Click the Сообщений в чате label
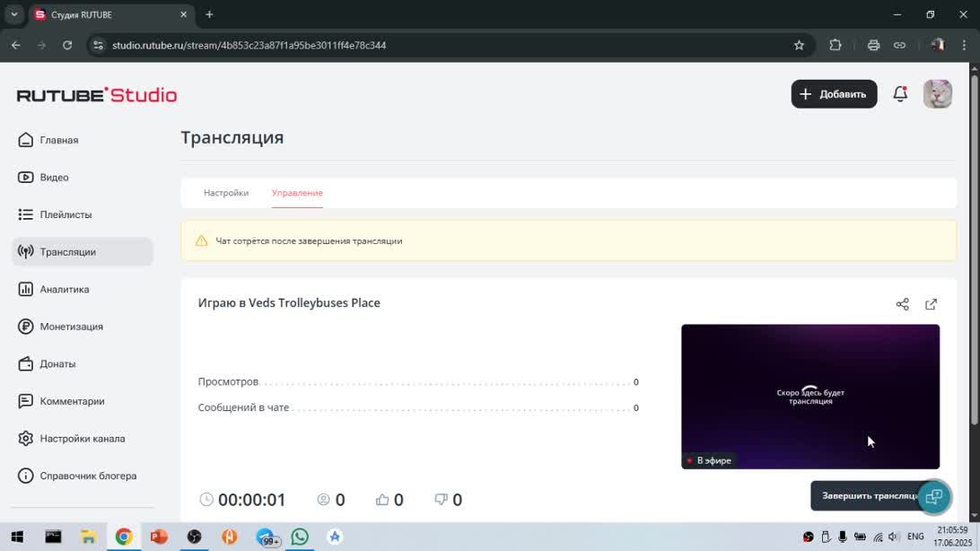The width and height of the screenshot is (980, 551). point(243,407)
